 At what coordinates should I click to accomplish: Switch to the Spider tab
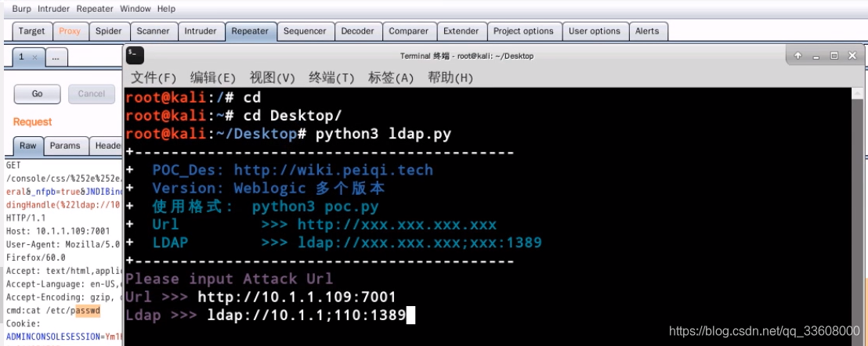click(108, 31)
